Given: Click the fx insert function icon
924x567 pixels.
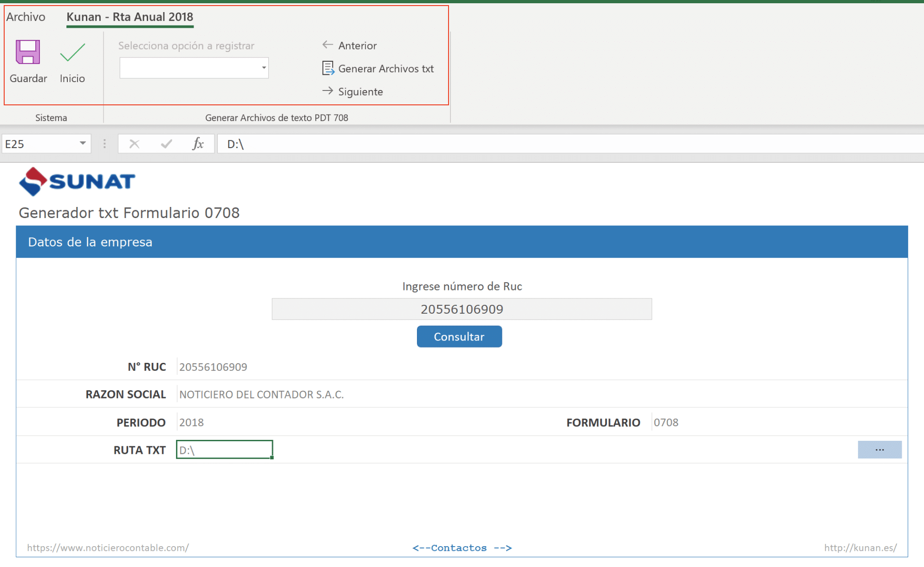Looking at the screenshot, I should [198, 144].
